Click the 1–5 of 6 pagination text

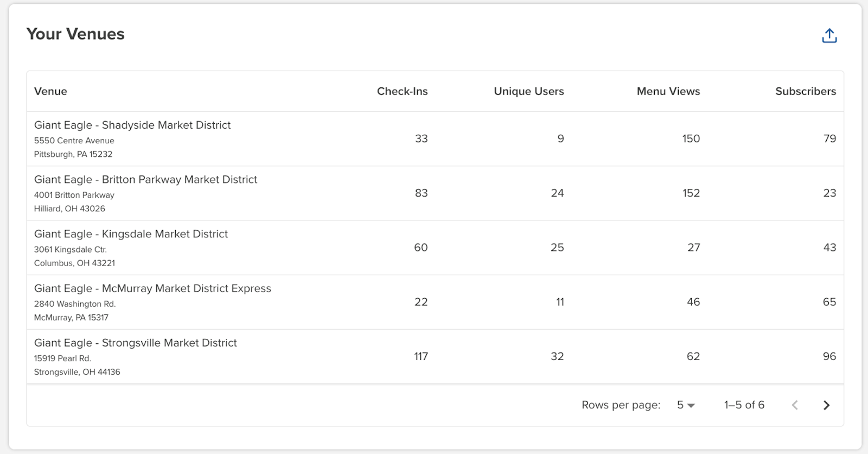click(744, 405)
